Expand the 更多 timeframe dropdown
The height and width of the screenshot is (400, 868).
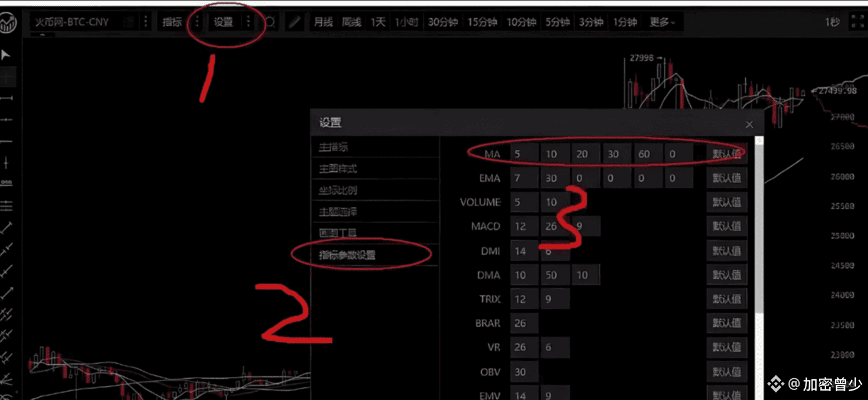click(663, 23)
